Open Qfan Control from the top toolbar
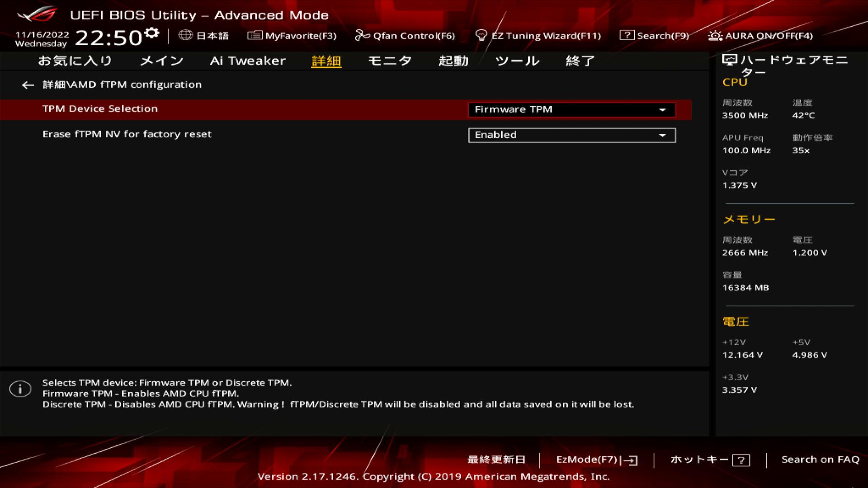This screenshot has width=868, height=488. click(x=406, y=36)
